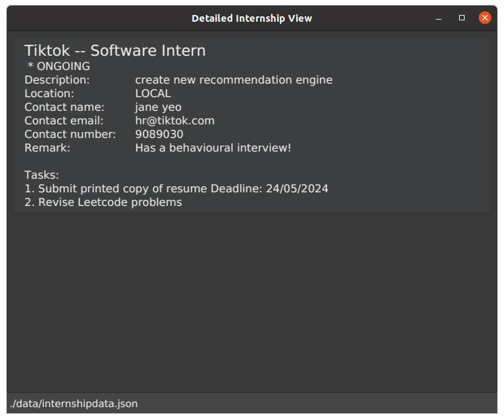The image size is (504, 420).
Task: Click the 'Contact email:' field label
Action: [x=64, y=121]
